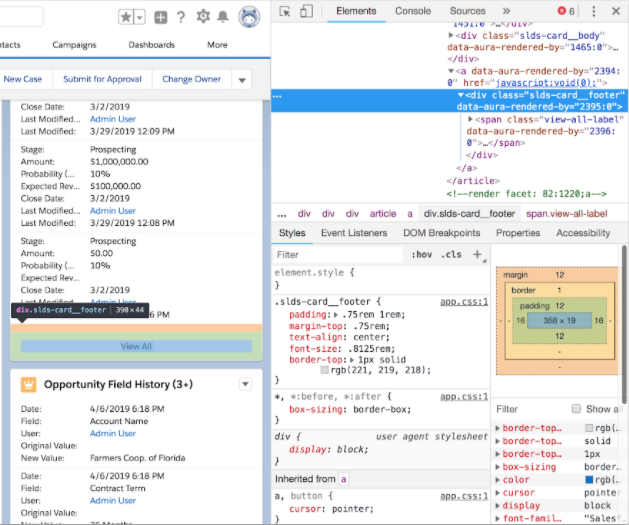This screenshot has width=629, height=525.
Task: Click the Submit for Approval button
Action: (x=102, y=79)
